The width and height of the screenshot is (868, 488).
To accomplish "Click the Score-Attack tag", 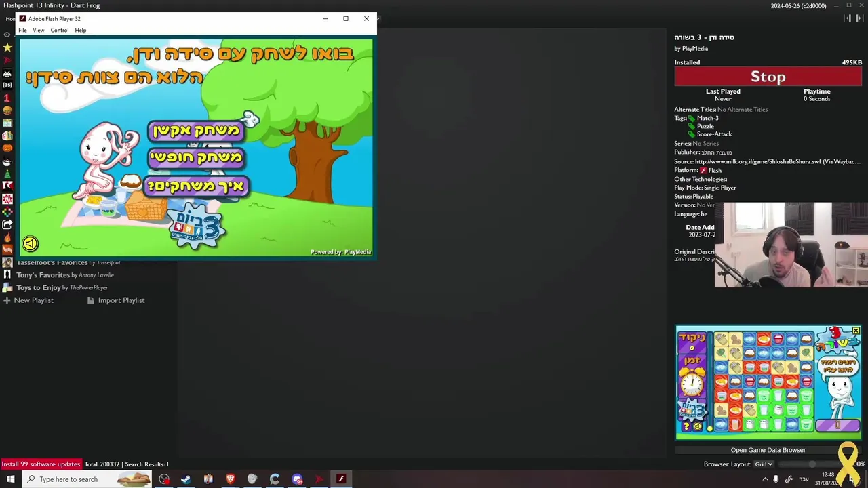I will pos(714,134).
